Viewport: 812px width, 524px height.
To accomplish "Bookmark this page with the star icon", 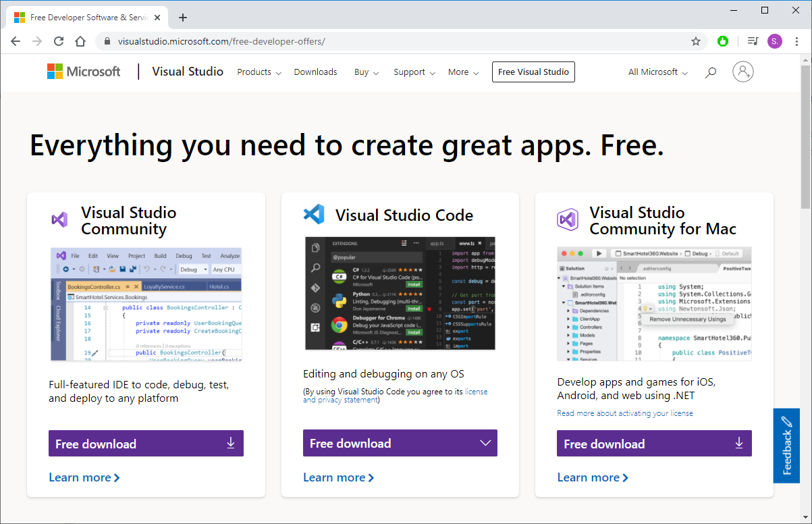I will point(696,41).
